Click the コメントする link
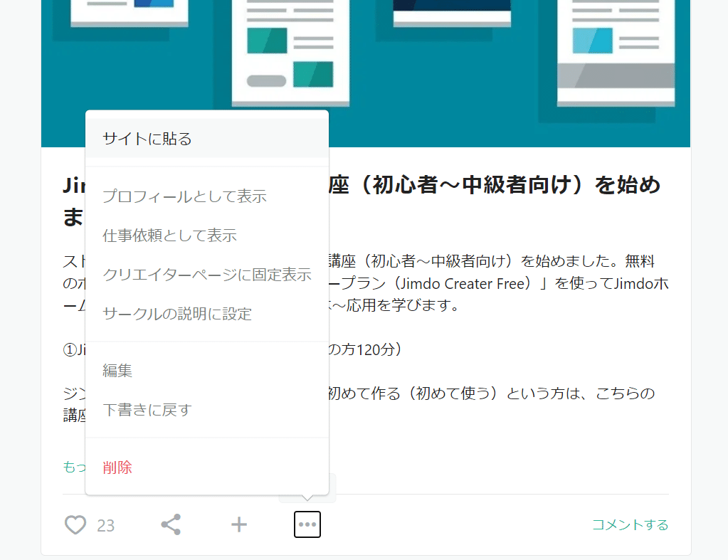 point(630,524)
